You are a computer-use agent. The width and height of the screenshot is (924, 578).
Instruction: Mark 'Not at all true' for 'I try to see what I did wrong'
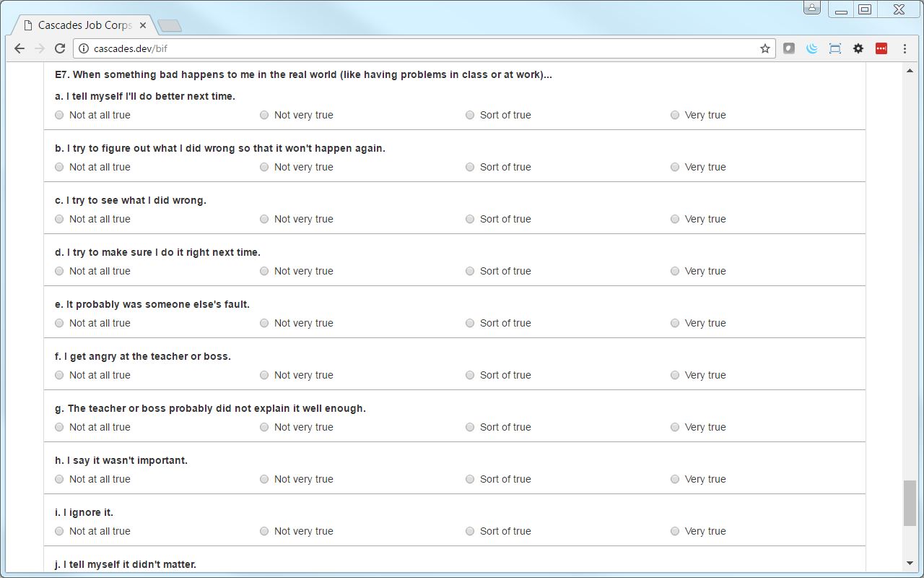click(x=59, y=219)
